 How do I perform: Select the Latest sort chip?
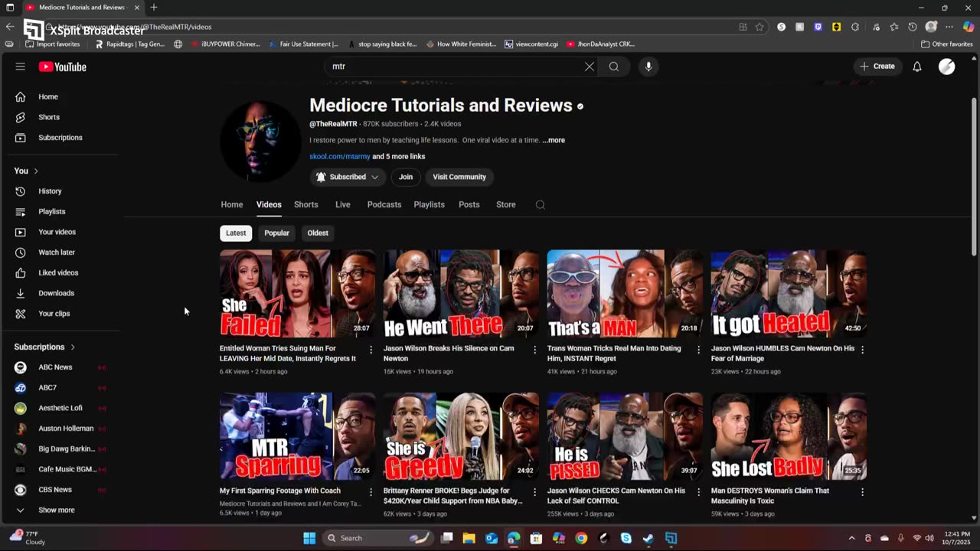click(236, 233)
